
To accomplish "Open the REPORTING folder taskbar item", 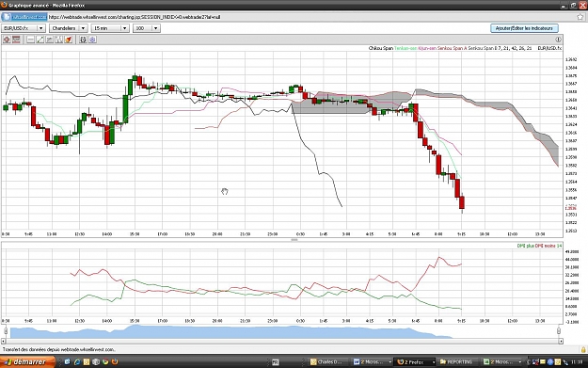I will coord(456,361).
